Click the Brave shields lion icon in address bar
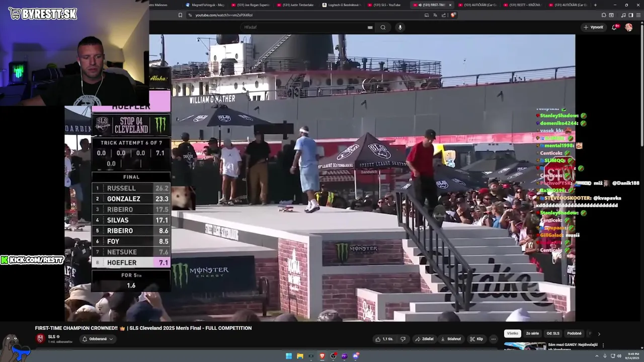Image resolution: width=644 pixels, height=362 pixels. pos(453,15)
